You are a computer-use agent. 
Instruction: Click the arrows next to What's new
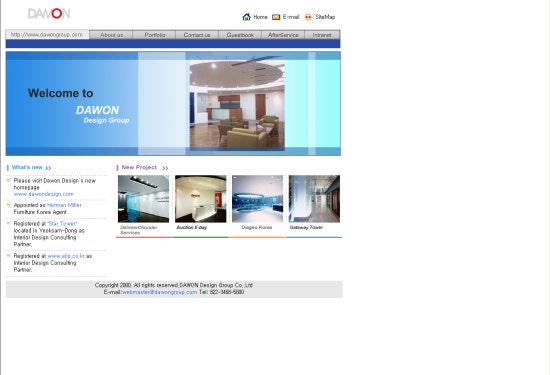click(x=48, y=168)
